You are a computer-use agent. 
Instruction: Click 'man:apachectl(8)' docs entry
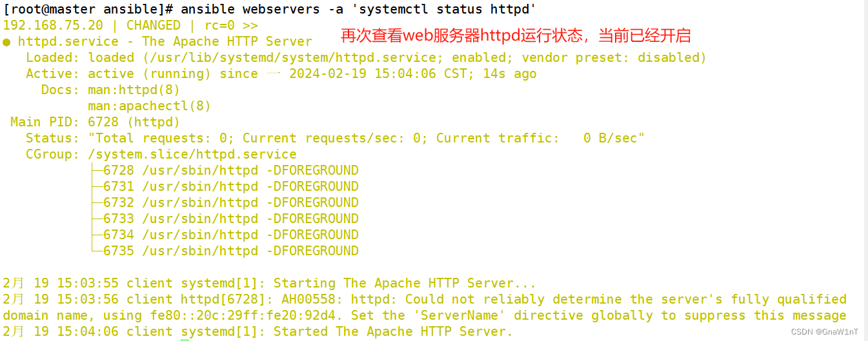[x=150, y=106]
